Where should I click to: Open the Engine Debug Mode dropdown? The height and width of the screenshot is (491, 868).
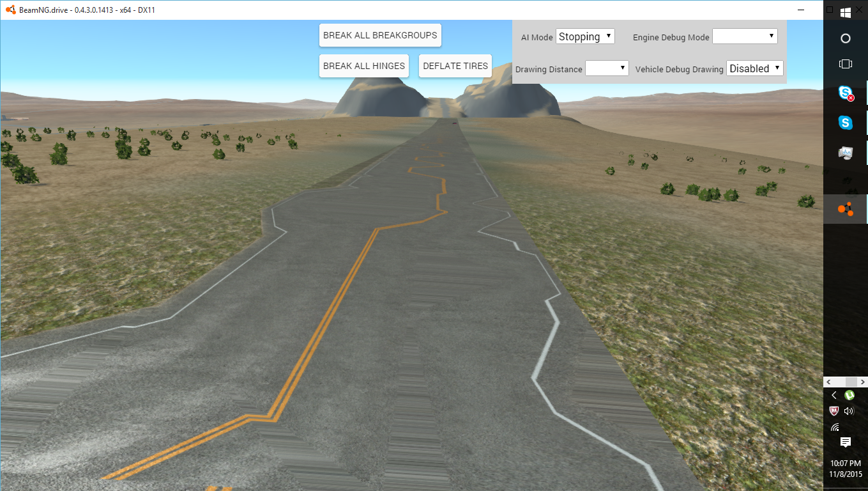coord(745,36)
